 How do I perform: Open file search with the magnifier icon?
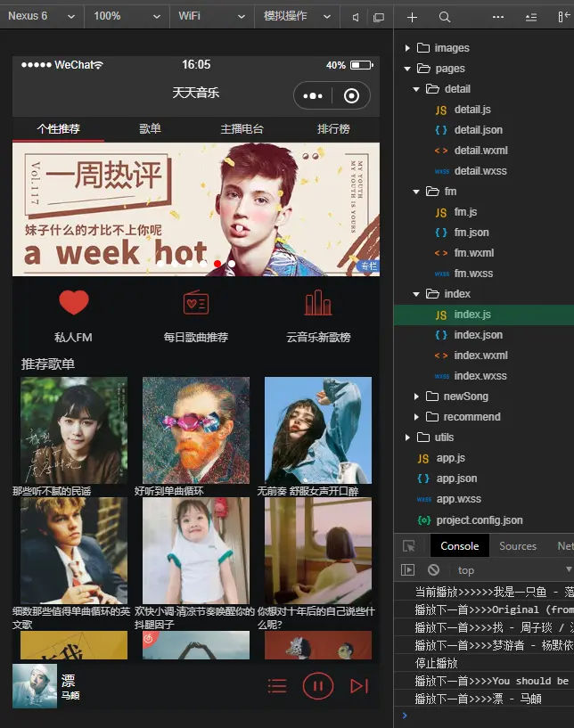445,17
